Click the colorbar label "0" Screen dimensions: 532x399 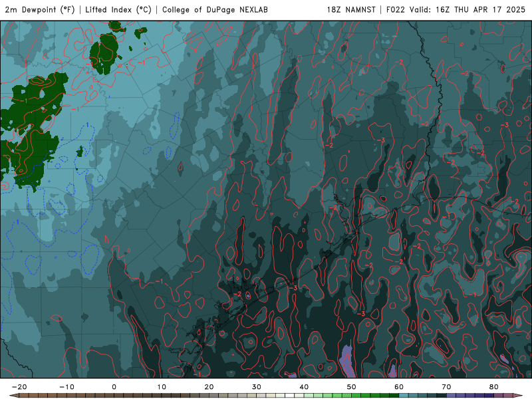[x=114, y=387]
